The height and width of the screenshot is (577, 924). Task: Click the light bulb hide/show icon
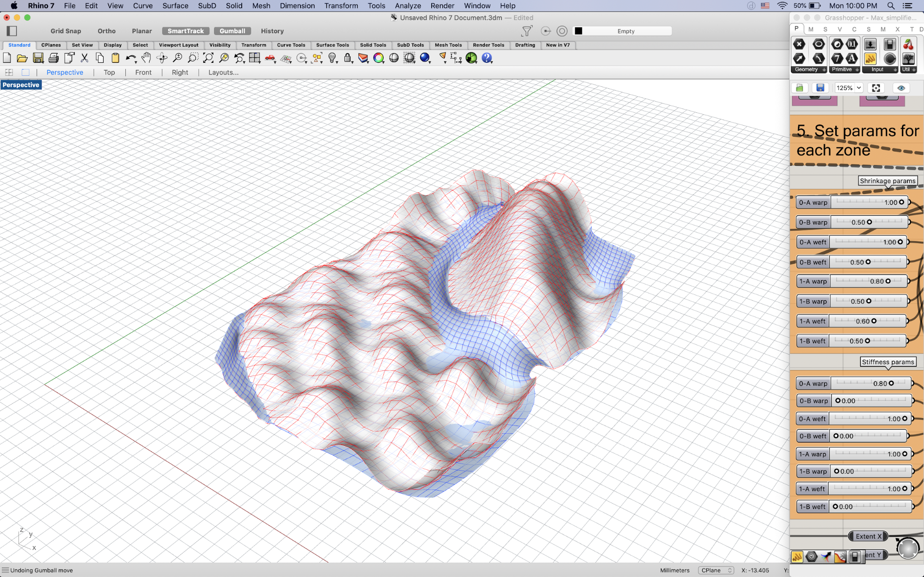[x=332, y=58]
